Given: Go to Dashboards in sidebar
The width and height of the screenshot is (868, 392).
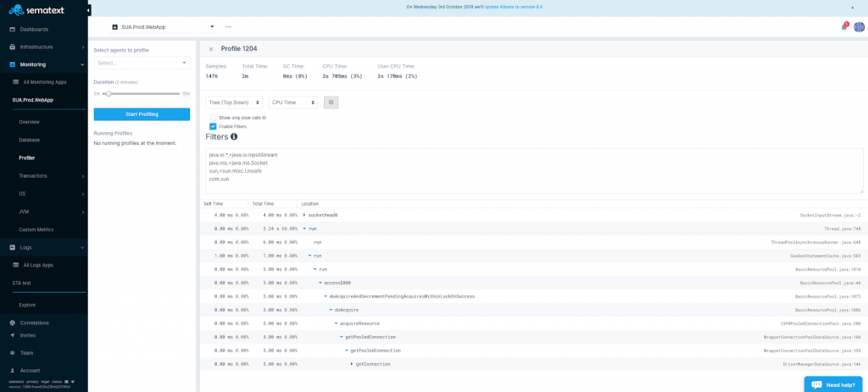Looking at the screenshot, I should pyautogui.click(x=34, y=29).
